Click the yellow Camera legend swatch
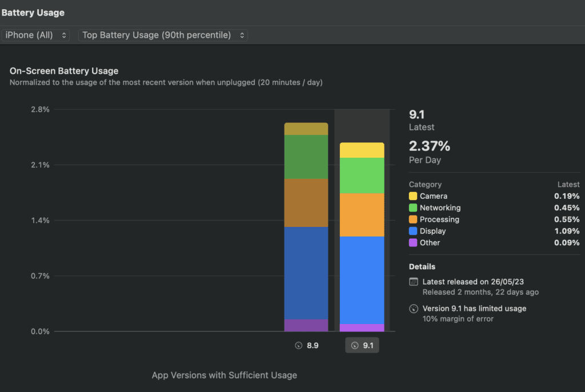 [413, 196]
